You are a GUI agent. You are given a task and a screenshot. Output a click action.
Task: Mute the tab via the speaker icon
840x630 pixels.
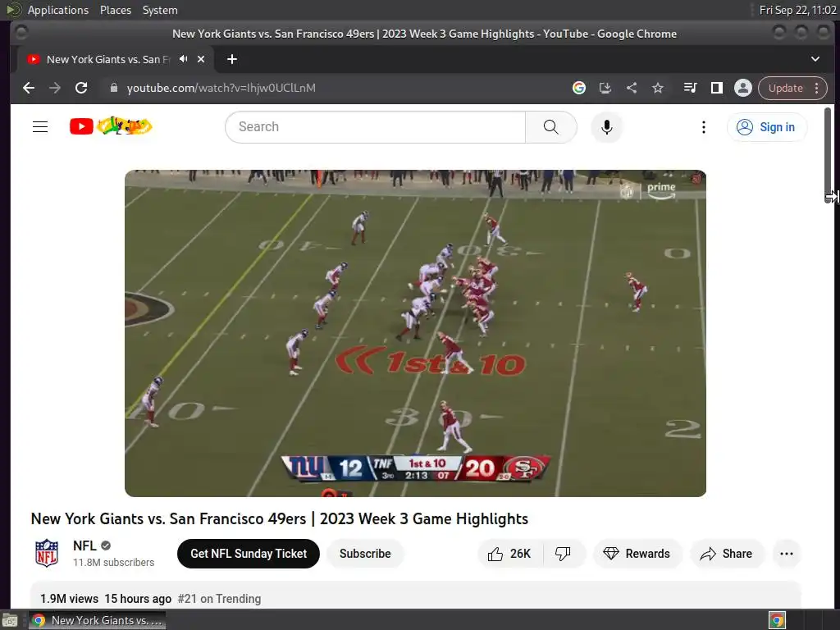click(x=184, y=59)
